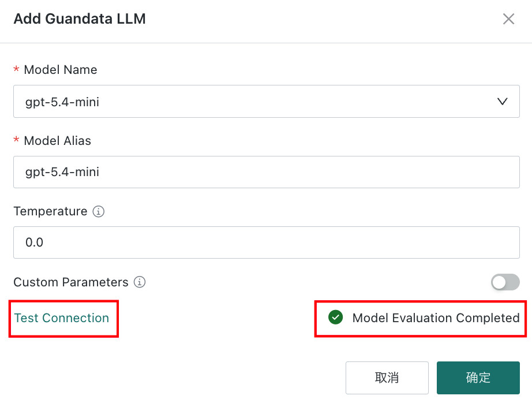This screenshot has height=403, width=532.
Task: Confirm with the 确定 button
Action: point(478,378)
